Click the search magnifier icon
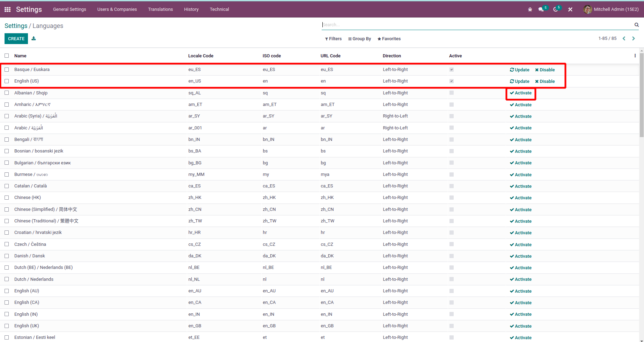The image size is (644, 342). 637,25
